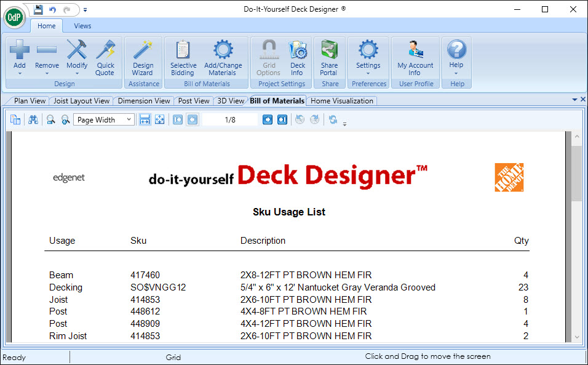
Task: Open viewer toolbar overflow options arrow
Action: pos(344,124)
